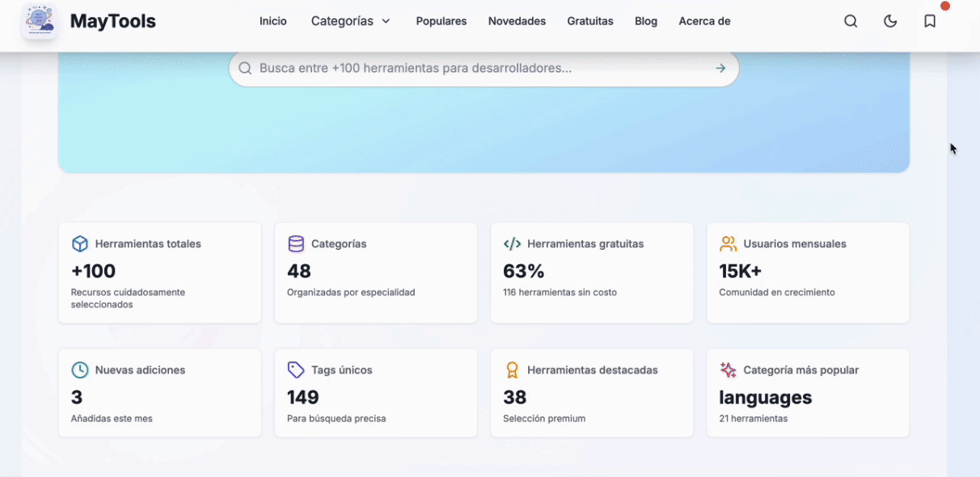Image resolution: width=980 pixels, height=477 pixels.
Task: Click the MayTools brain logo icon
Action: (39, 21)
